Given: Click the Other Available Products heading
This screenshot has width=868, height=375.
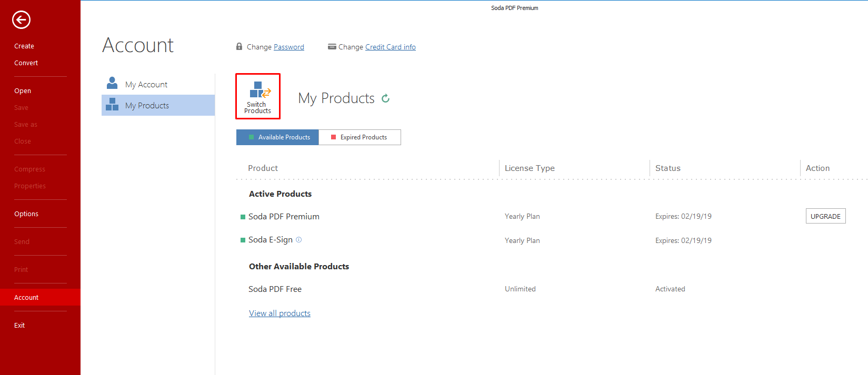Looking at the screenshot, I should 299,267.
